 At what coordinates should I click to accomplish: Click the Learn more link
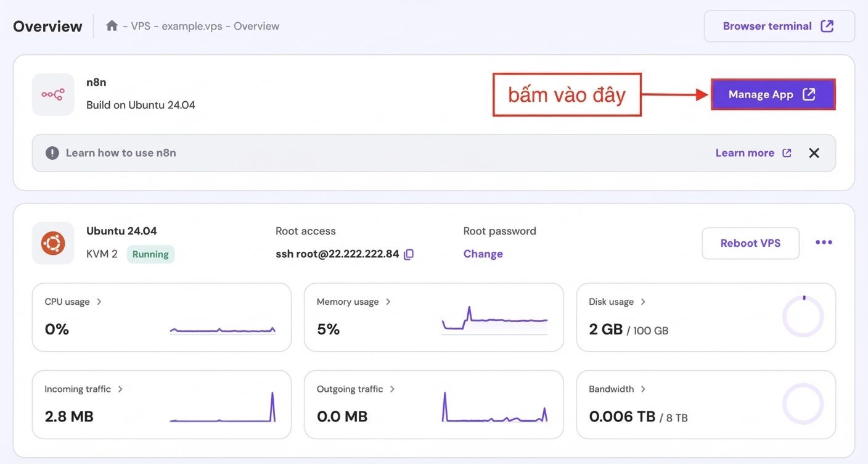point(744,152)
